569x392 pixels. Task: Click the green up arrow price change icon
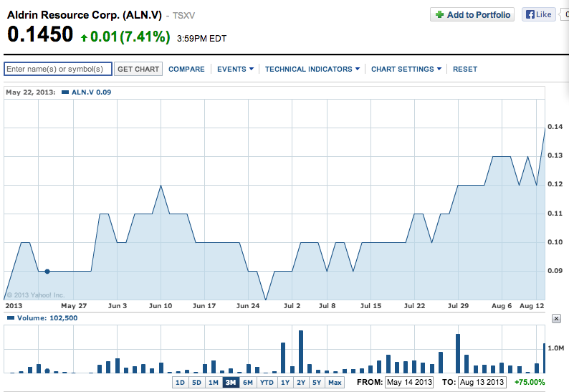click(84, 38)
